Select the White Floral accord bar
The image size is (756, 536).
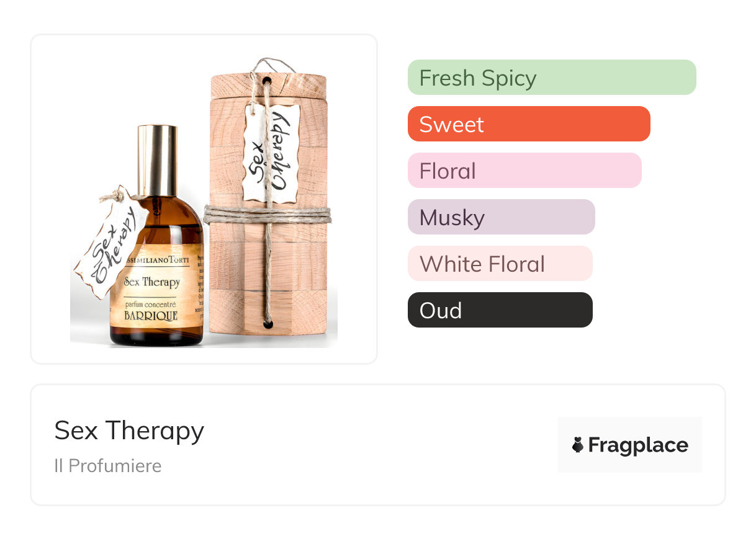coord(500,264)
